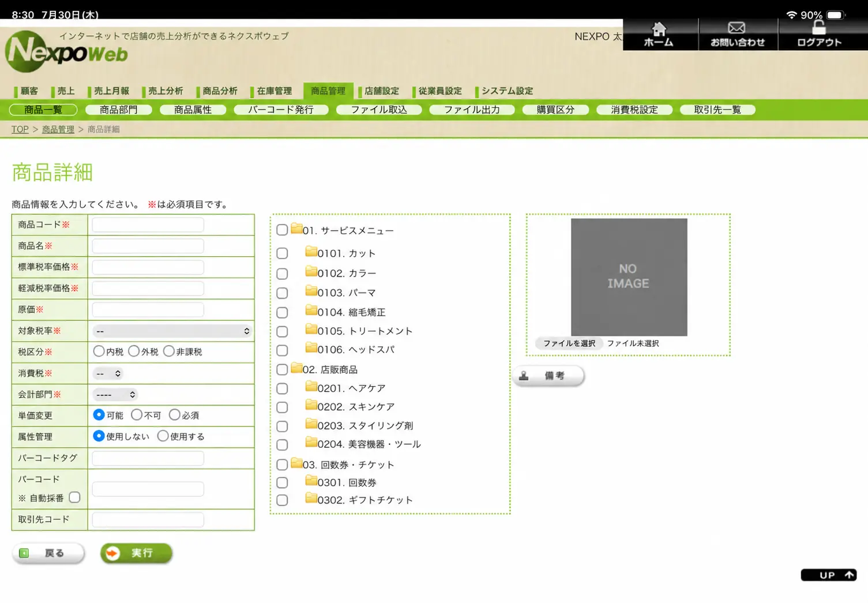Image resolution: width=868 pixels, height=603 pixels.
Task: Follow the TOP breadcrumb link
Action: tap(20, 129)
